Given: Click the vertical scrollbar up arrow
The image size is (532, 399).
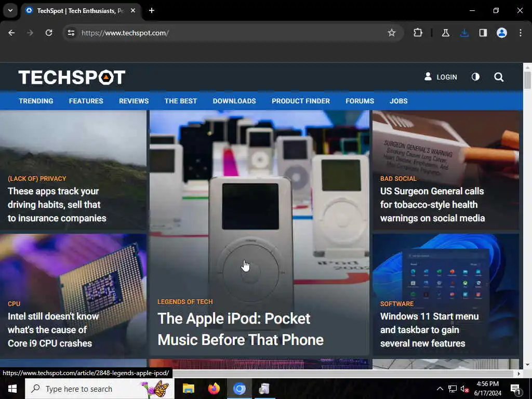Looking at the screenshot, I should click(527, 67).
